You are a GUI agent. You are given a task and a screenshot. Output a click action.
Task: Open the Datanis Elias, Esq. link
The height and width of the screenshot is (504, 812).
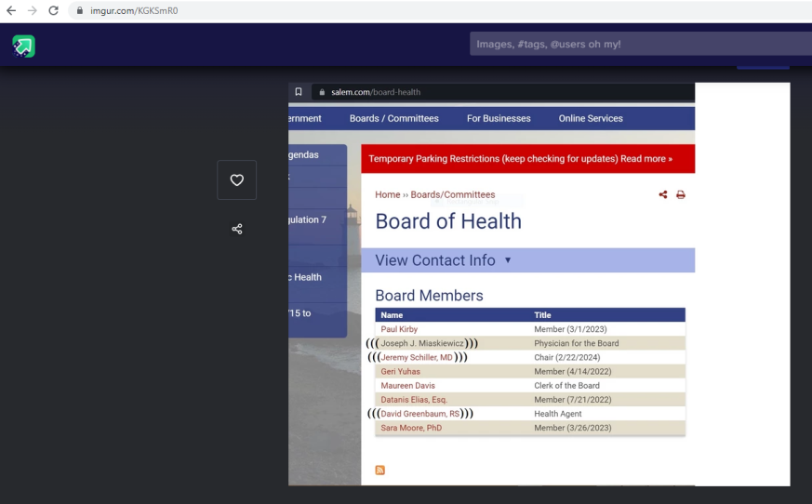coord(414,399)
